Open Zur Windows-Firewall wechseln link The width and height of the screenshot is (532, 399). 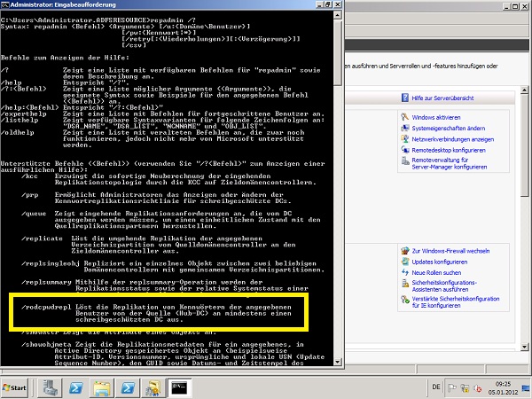click(450, 251)
